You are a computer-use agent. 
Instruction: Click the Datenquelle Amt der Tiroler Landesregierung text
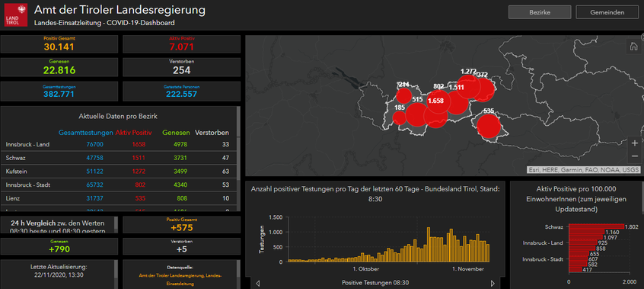tap(180, 280)
